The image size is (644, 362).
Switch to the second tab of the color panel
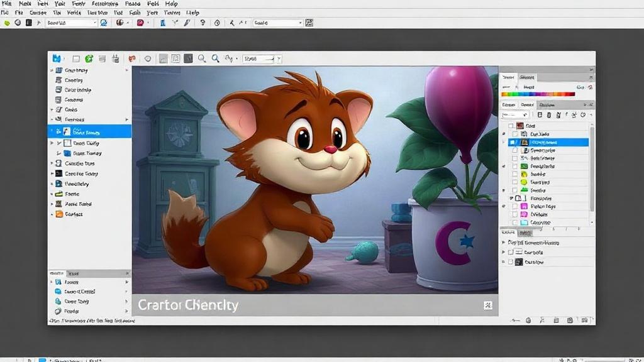[x=526, y=77]
